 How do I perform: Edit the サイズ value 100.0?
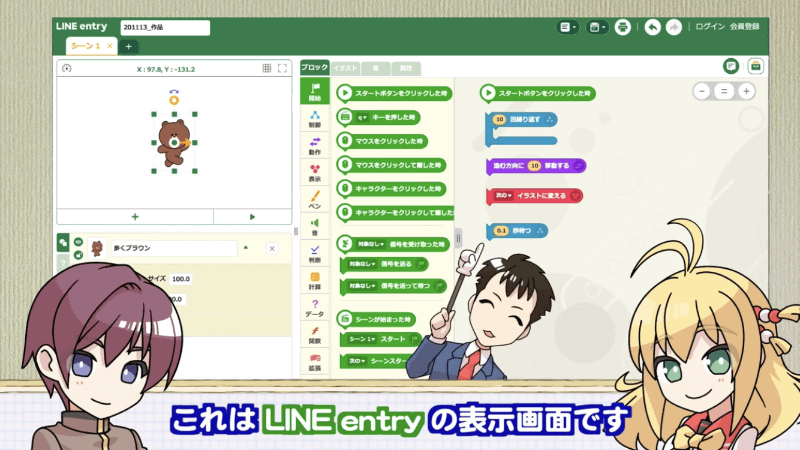pyautogui.click(x=181, y=279)
